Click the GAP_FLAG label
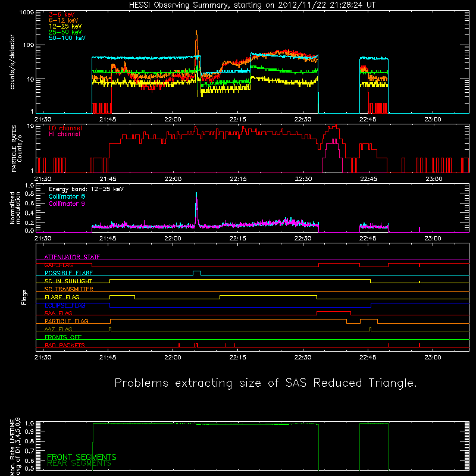This screenshot has width=476, height=476. coord(58,265)
